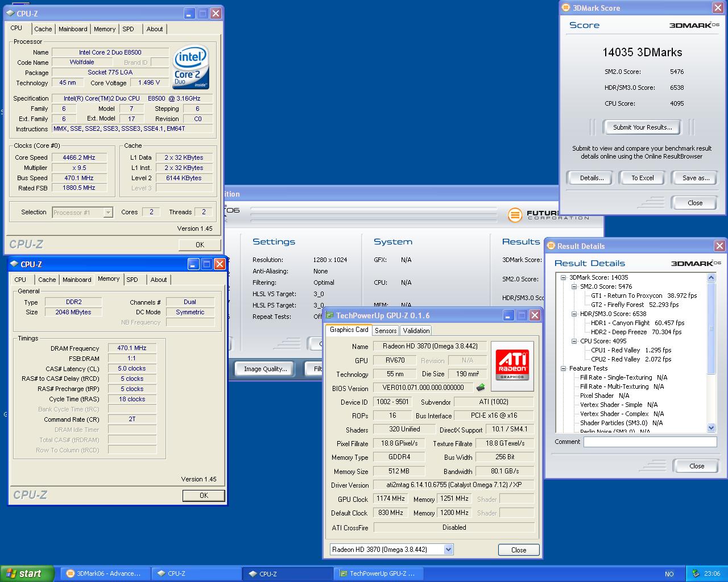Click the BIOS save chip icon in GPU-Z
The height and width of the screenshot is (582, 728).
pos(481,388)
